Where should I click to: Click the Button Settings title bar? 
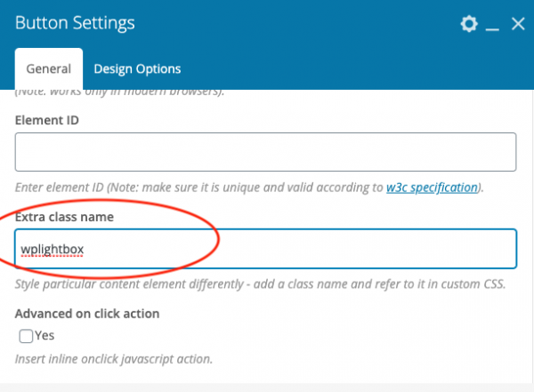pyautogui.click(x=222, y=24)
